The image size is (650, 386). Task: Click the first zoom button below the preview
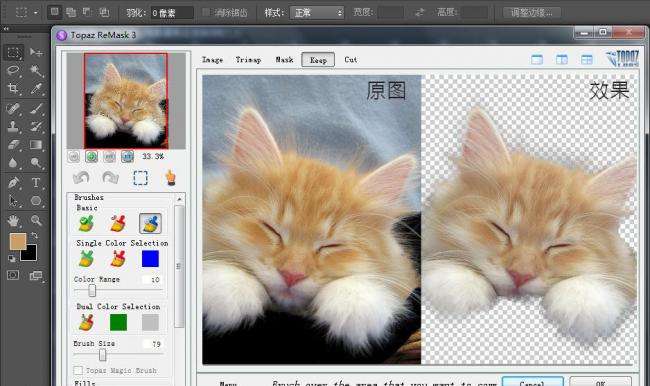tap(74, 156)
